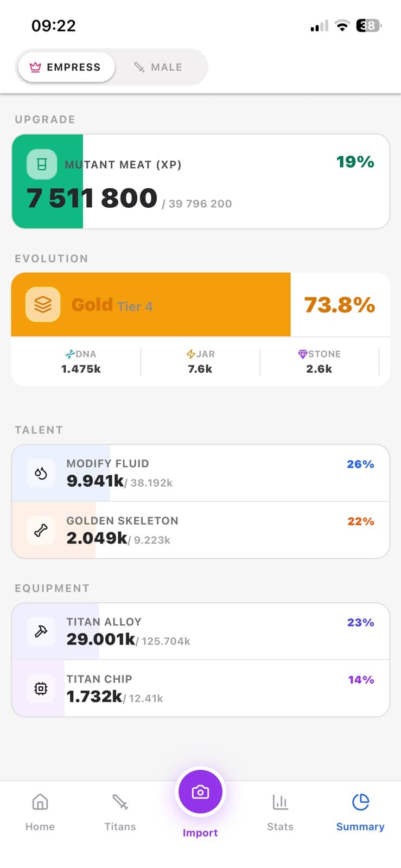Viewport: 401px width, 868px height.
Task: Switch to the Stats tab
Action: point(280,812)
